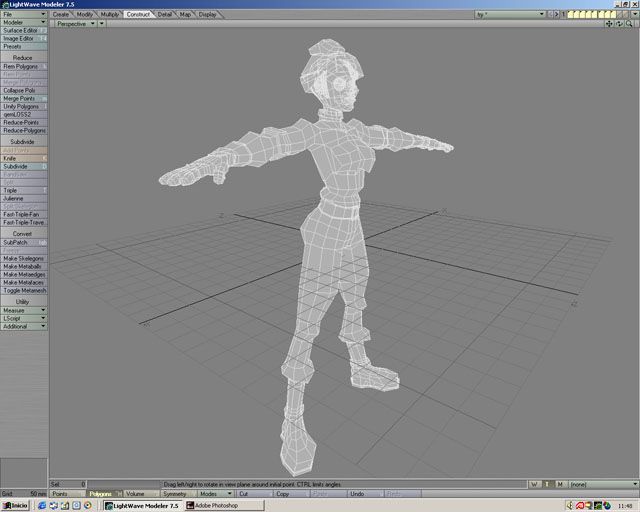
Task: Click the Undo button
Action: point(365,494)
